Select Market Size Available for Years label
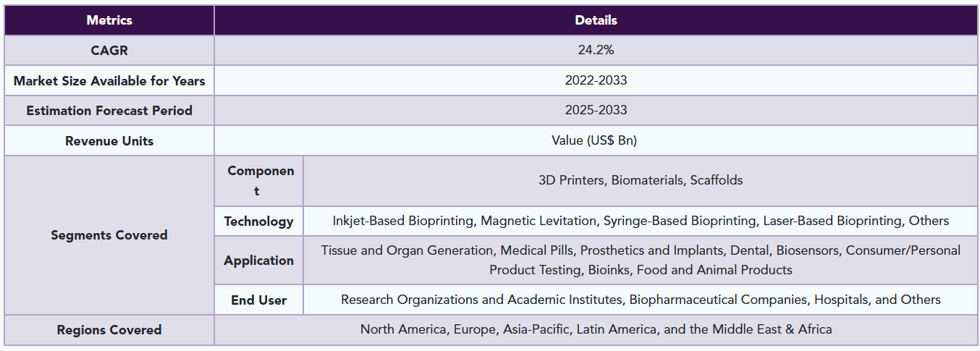 (x=109, y=81)
